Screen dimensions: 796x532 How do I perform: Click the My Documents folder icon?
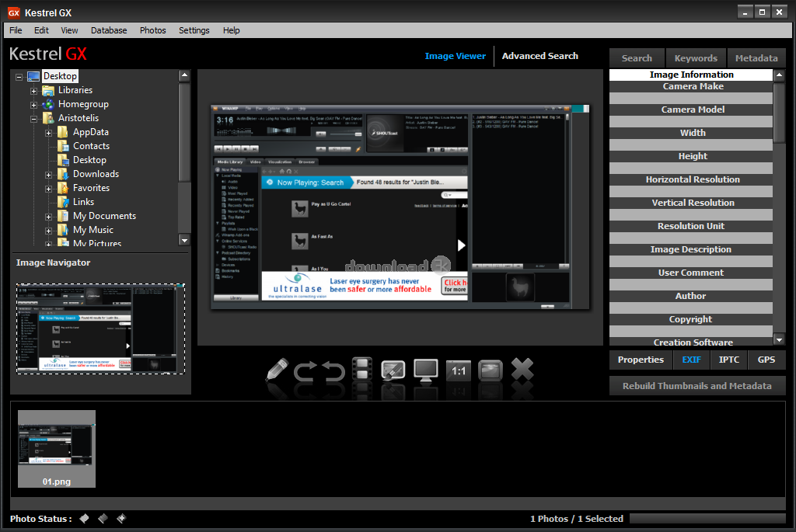[x=63, y=216]
